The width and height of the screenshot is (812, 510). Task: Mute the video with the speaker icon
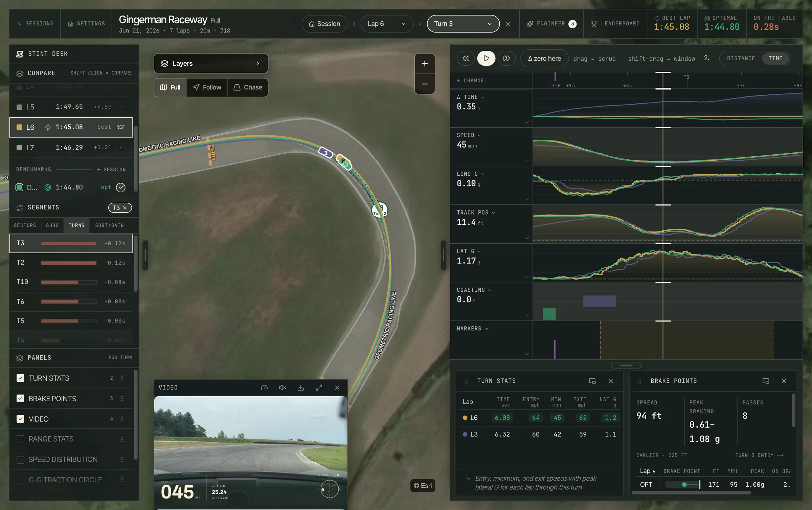[x=283, y=387]
